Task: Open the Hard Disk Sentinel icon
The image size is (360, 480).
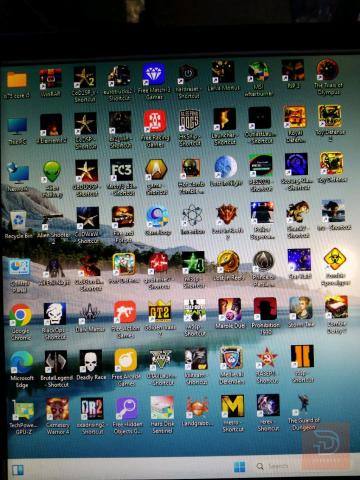Action: point(162,407)
